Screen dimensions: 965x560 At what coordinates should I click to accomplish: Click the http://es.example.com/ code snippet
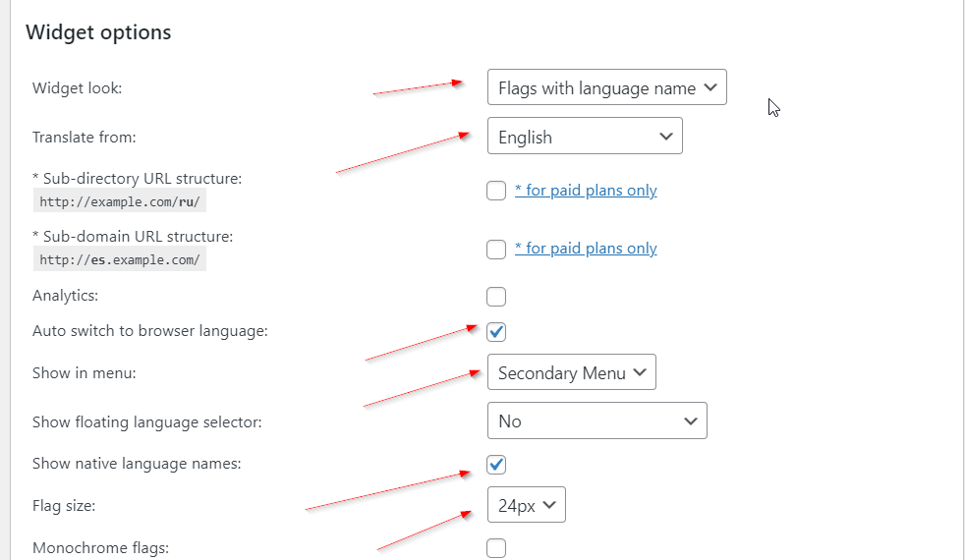pyautogui.click(x=120, y=260)
